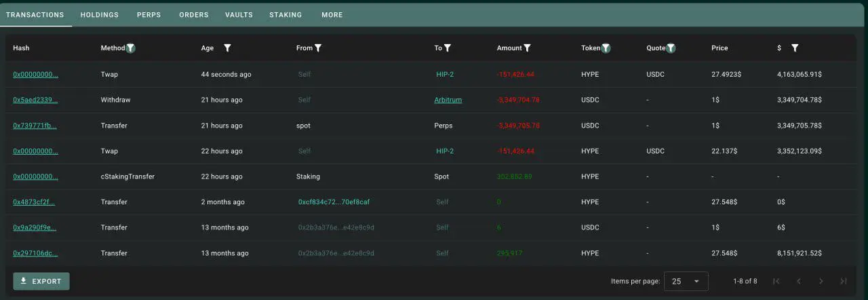Open hash link 0x4873cf2f transaction

(34, 202)
